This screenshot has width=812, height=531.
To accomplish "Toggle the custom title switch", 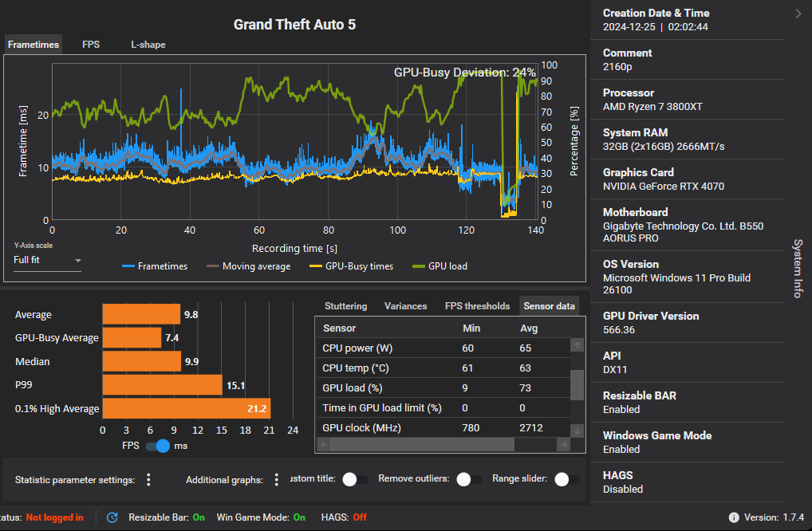I will coord(355,480).
